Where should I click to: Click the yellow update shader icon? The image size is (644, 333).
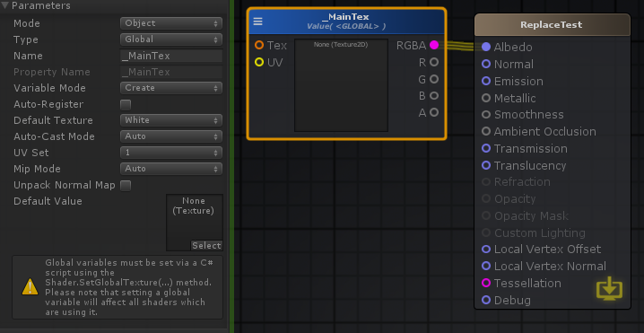tap(610, 288)
